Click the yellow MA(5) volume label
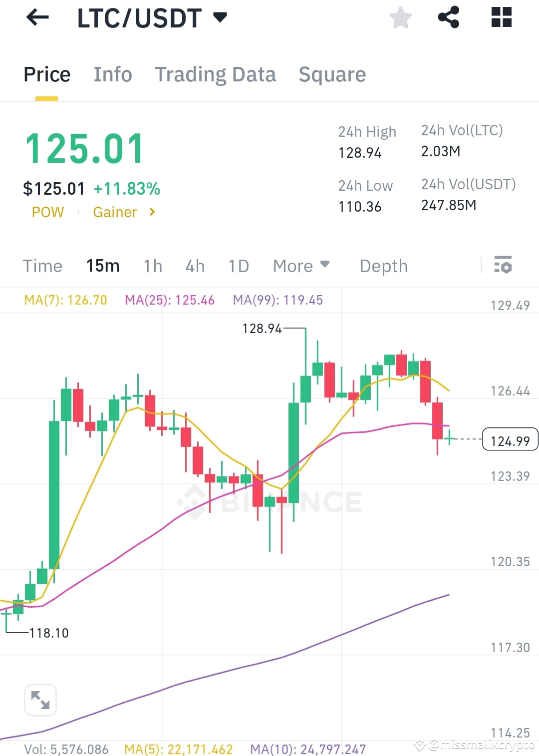Viewport: 539px width, 756px height. [x=178, y=749]
